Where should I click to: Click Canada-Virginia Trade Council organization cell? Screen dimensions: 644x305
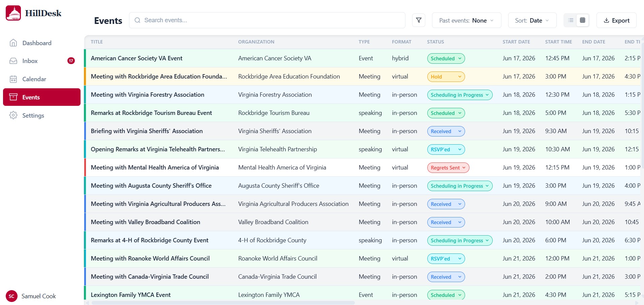277,277
